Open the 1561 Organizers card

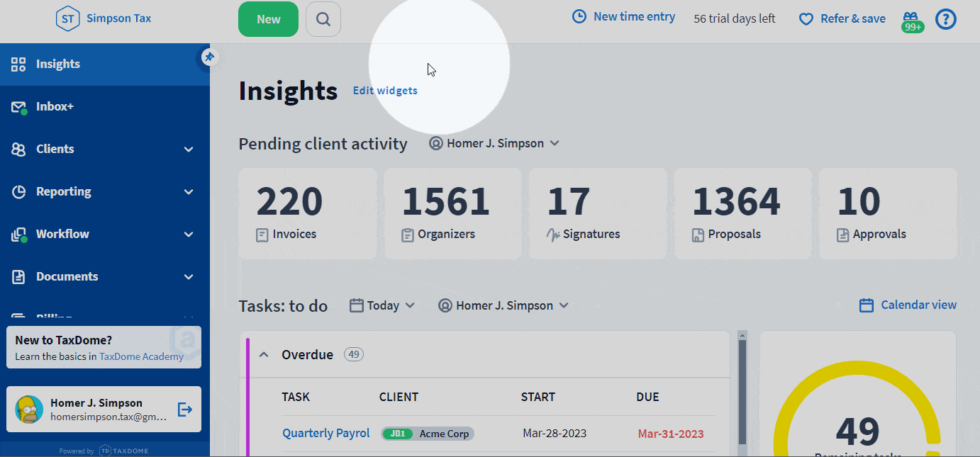coord(452,214)
